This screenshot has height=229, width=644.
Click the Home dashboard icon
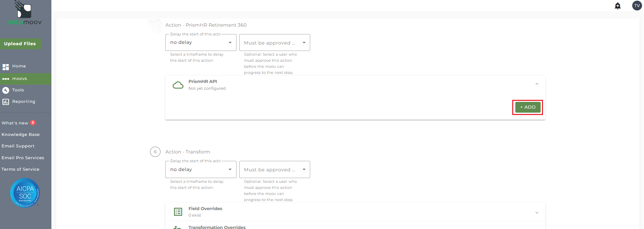click(6, 67)
